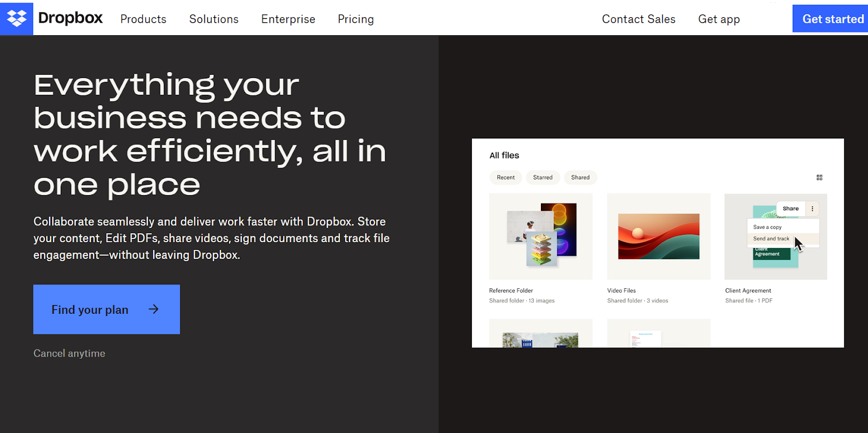Open the Solutions menu
The width and height of the screenshot is (868, 433).
tap(214, 19)
